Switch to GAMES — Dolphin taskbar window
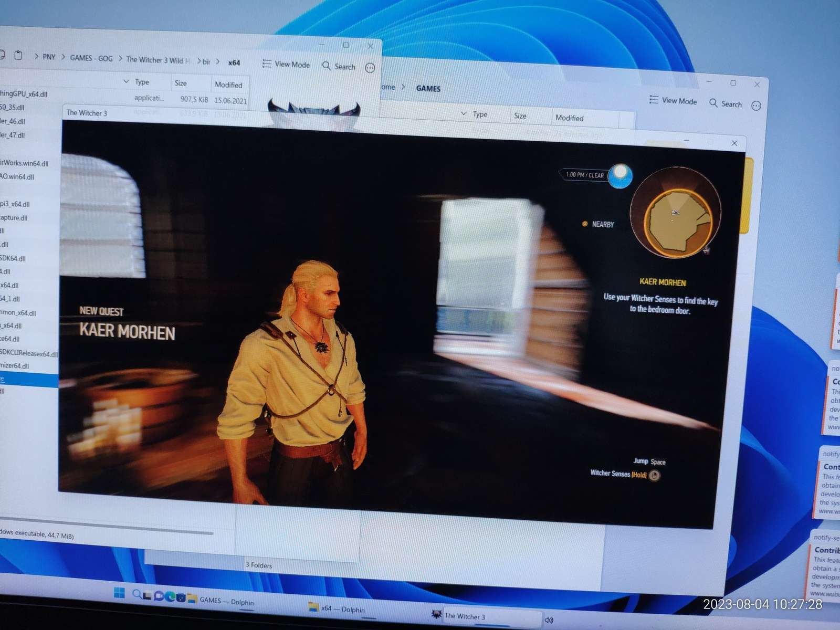 click(220, 601)
